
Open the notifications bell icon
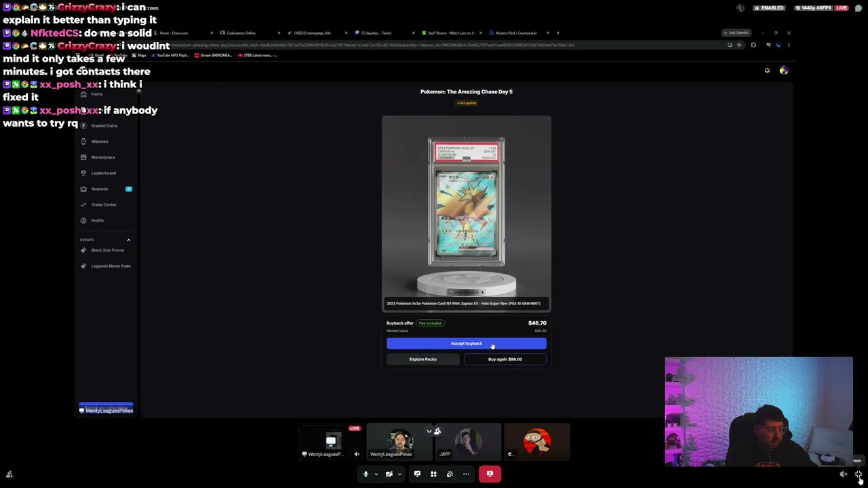coord(767,70)
